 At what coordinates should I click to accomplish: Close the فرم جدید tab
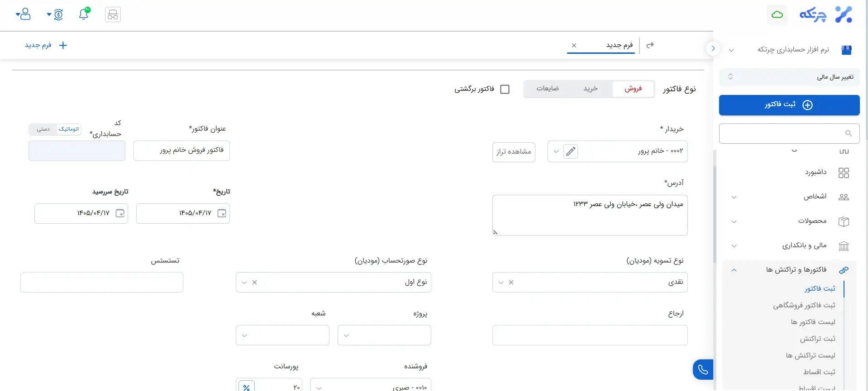click(x=574, y=45)
